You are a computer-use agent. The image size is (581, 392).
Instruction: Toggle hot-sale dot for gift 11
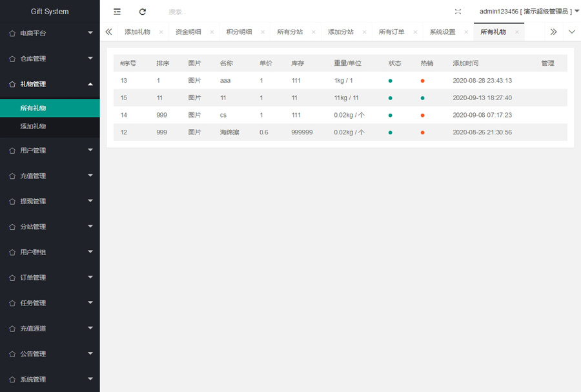tap(422, 98)
